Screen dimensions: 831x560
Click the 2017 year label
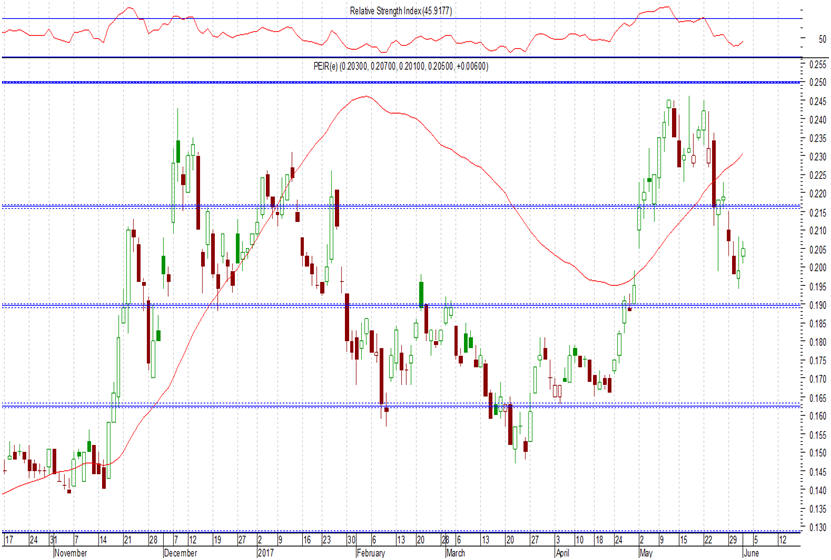(x=266, y=553)
